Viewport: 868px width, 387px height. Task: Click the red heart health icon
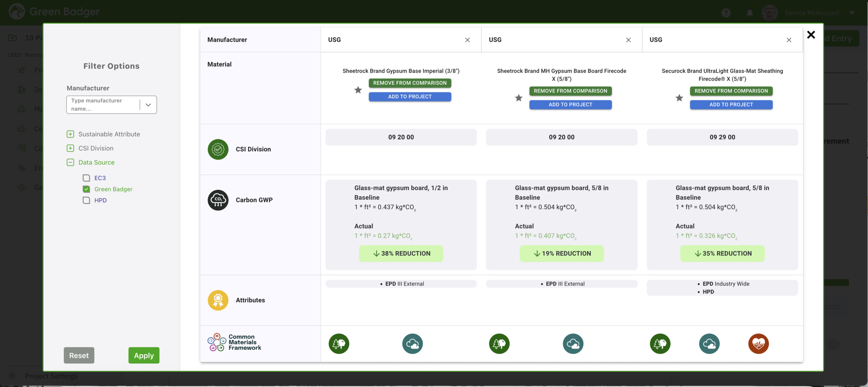tap(758, 344)
